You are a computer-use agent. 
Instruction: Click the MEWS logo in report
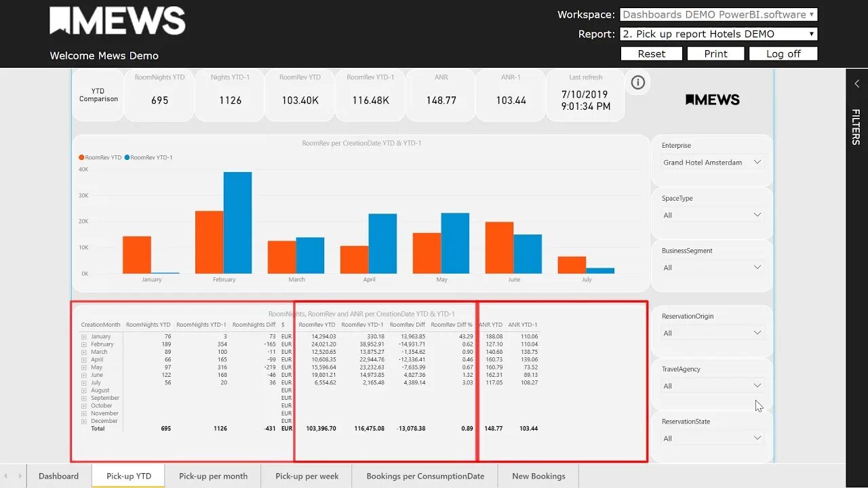[x=712, y=100]
